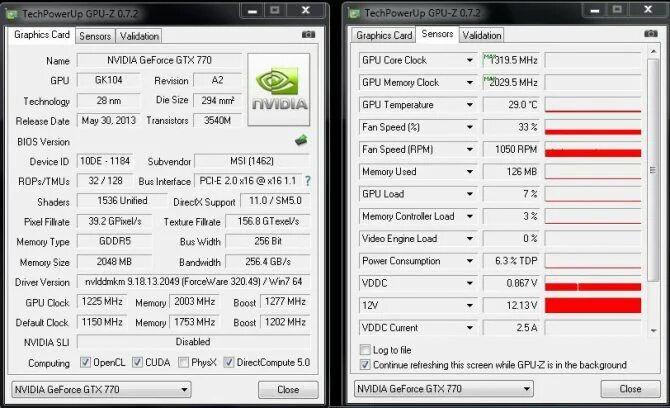The height and width of the screenshot is (408, 670).
Task: Toggle the CUDA checkbox
Action: 137,362
